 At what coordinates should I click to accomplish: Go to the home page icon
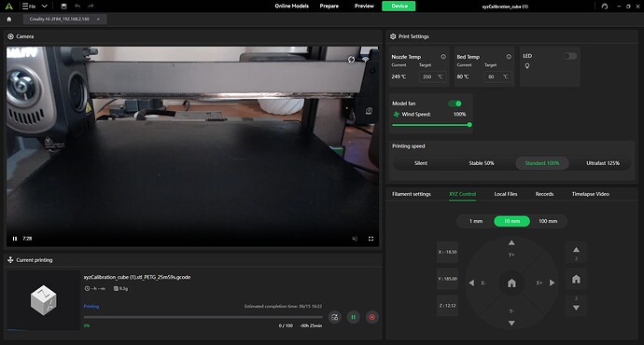click(9, 19)
